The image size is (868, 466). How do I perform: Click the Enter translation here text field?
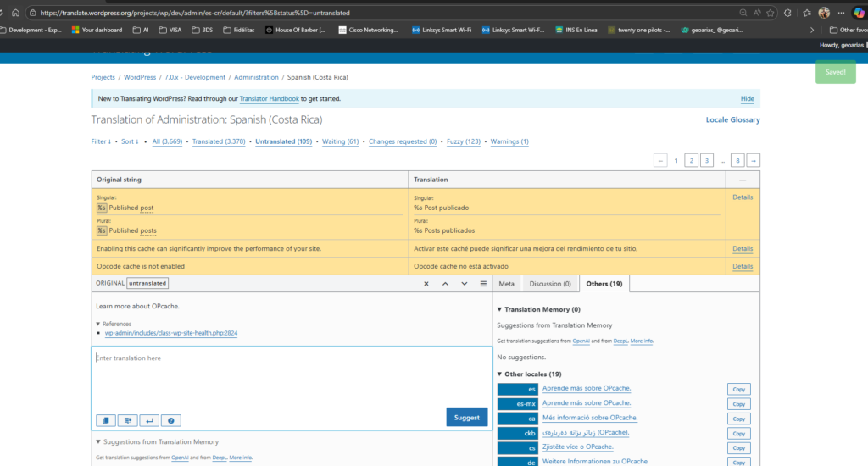pyautogui.click(x=292, y=377)
